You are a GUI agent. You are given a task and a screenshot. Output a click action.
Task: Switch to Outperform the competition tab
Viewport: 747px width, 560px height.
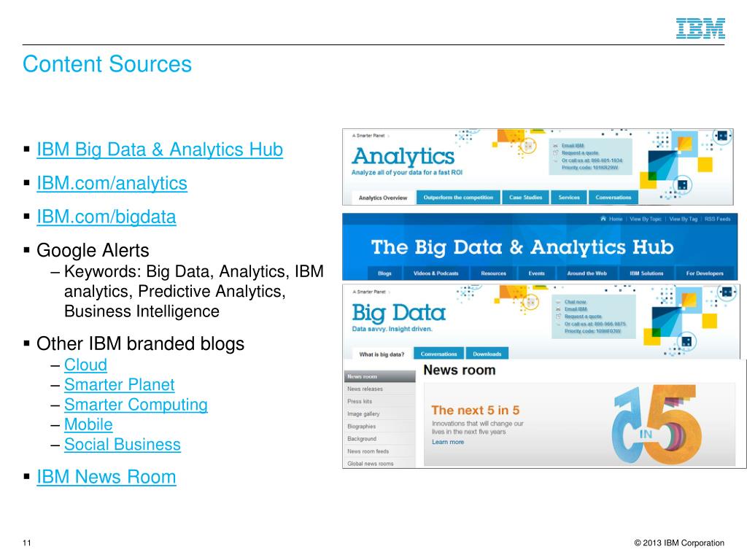tap(458, 197)
